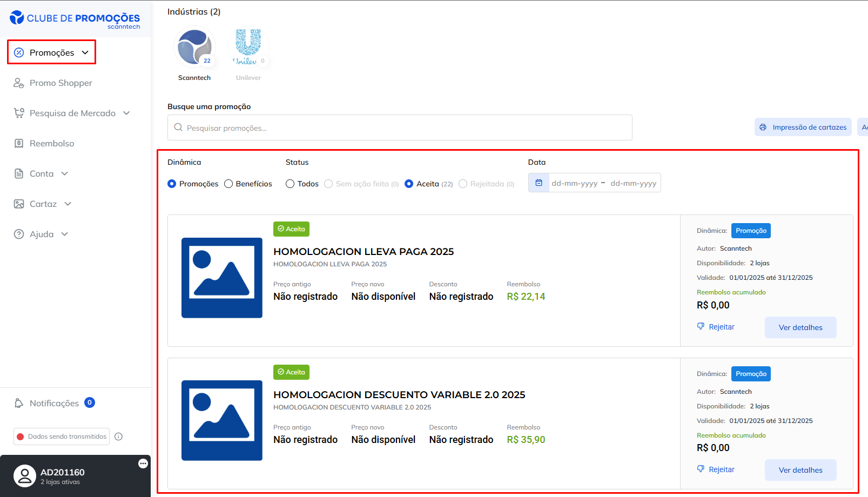Select the Unilever industry logo
This screenshot has width=868, height=497.
tap(248, 47)
